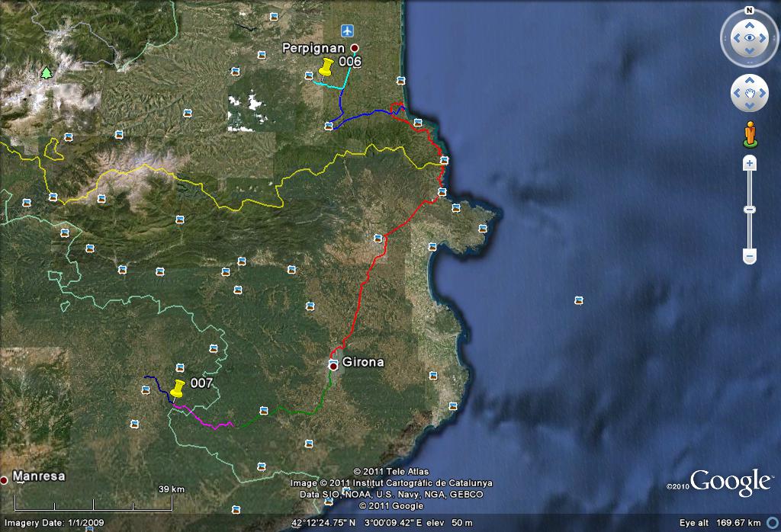Tilt view down with look joystick arrow

point(750,51)
